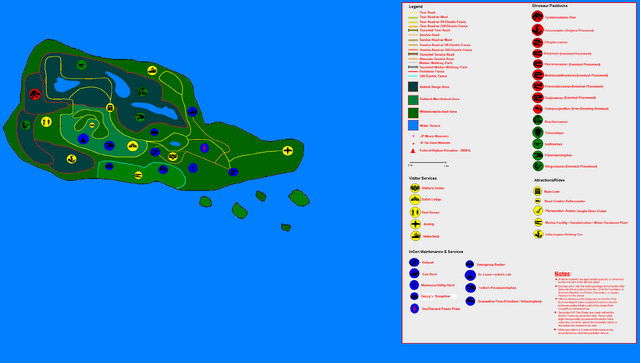
Task: Click the Quarantine Pens legend icon
Action: [470, 301]
